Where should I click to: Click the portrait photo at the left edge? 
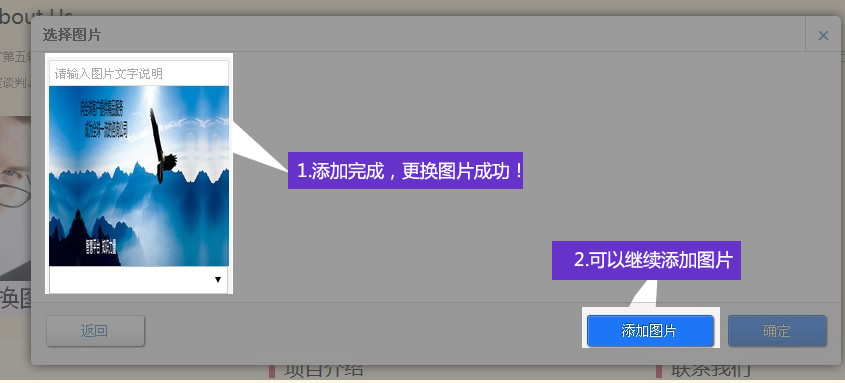pyautogui.click(x=16, y=197)
